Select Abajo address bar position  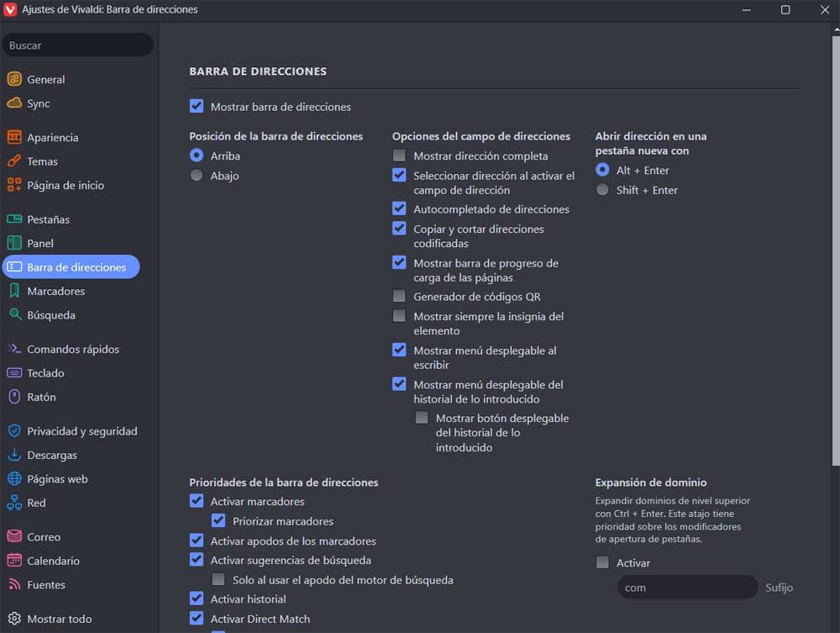(197, 175)
